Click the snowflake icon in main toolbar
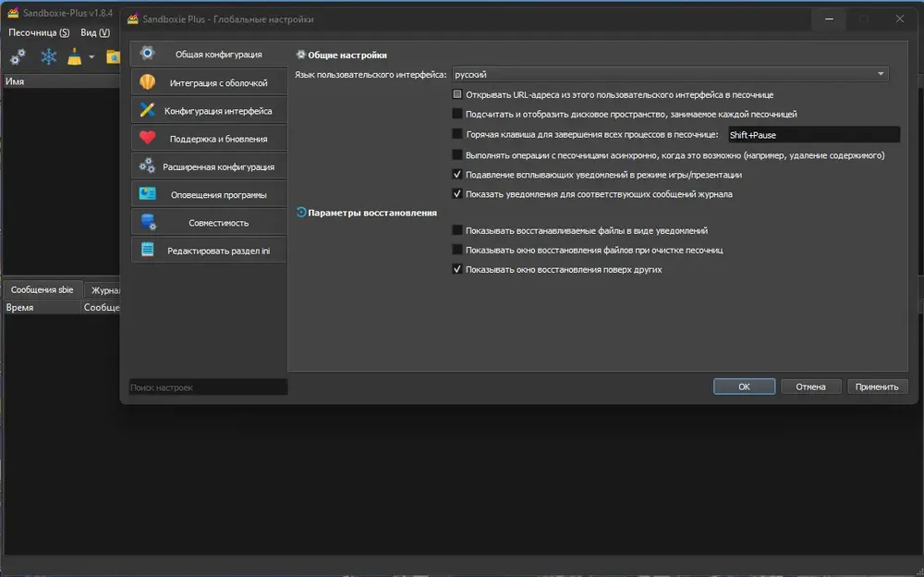This screenshot has width=924, height=577. 48,56
